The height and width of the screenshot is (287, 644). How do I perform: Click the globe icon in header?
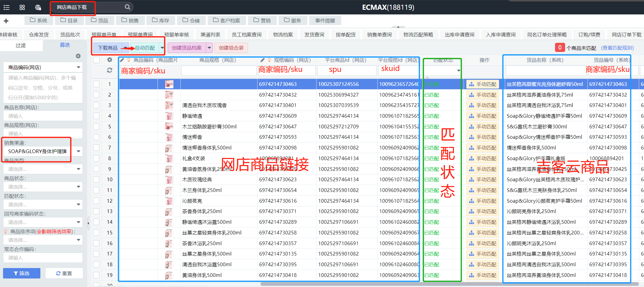click(x=38, y=7)
